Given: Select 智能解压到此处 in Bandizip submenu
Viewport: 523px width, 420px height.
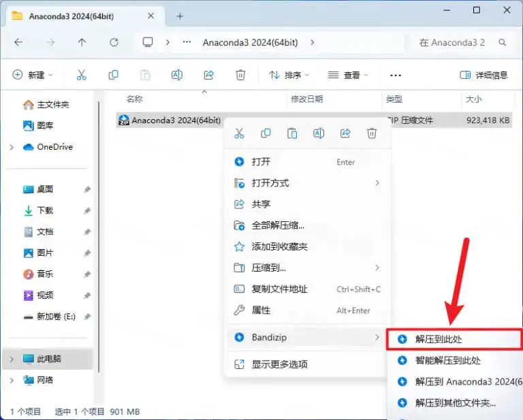Looking at the screenshot, I should coord(456,360).
